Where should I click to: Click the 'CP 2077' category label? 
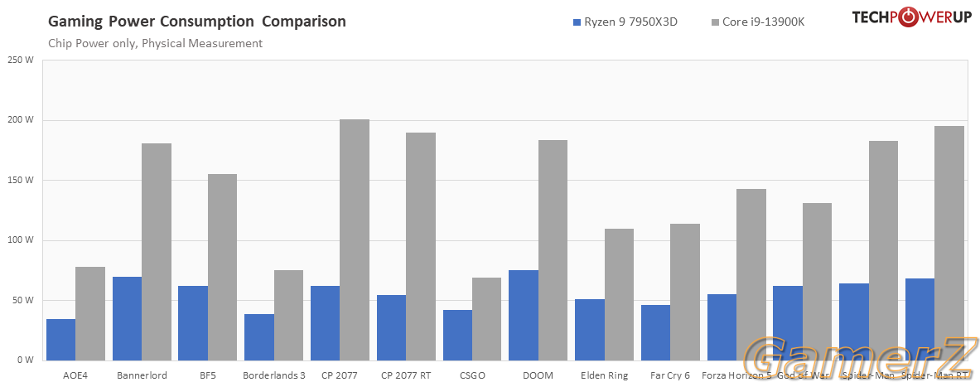tap(340, 375)
